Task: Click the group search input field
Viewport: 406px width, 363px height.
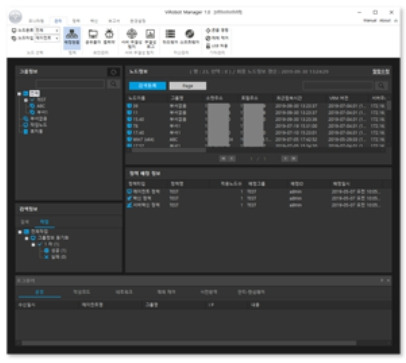Action: click(x=70, y=84)
